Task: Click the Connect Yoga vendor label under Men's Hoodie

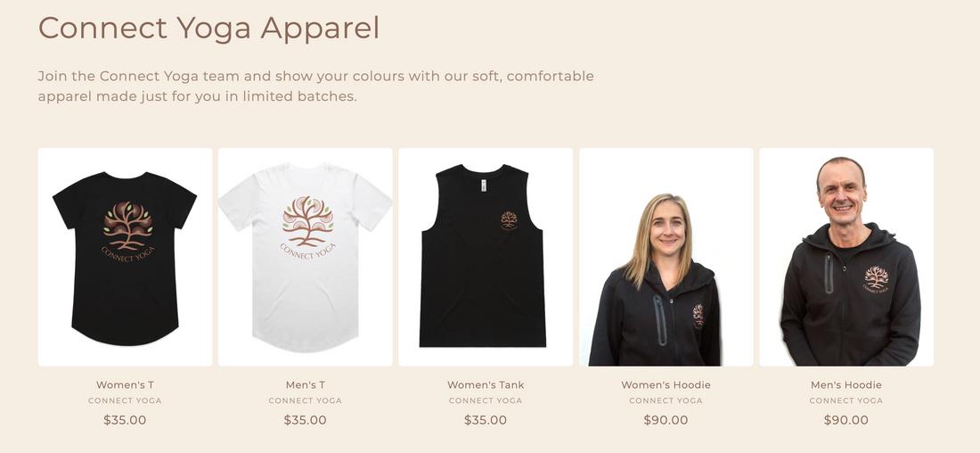Action: tap(846, 400)
